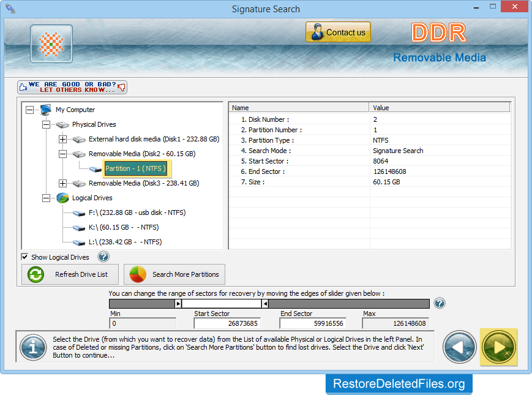Collapse the My Computer tree node
This screenshot has height=395, width=532.
pyautogui.click(x=30, y=110)
